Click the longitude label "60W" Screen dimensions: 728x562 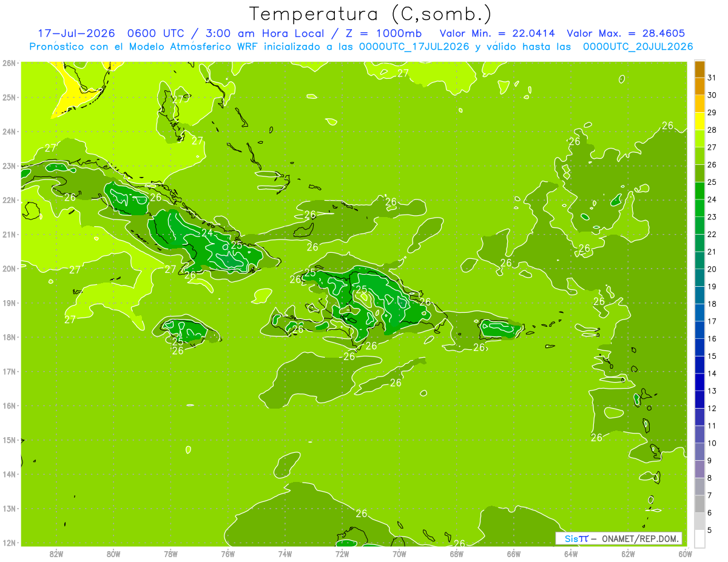[x=686, y=554]
